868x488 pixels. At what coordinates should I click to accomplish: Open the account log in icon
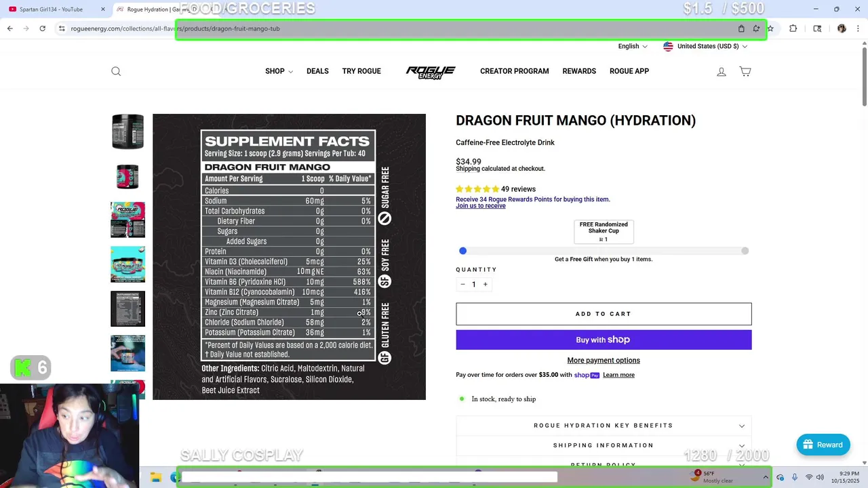click(x=722, y=71)
